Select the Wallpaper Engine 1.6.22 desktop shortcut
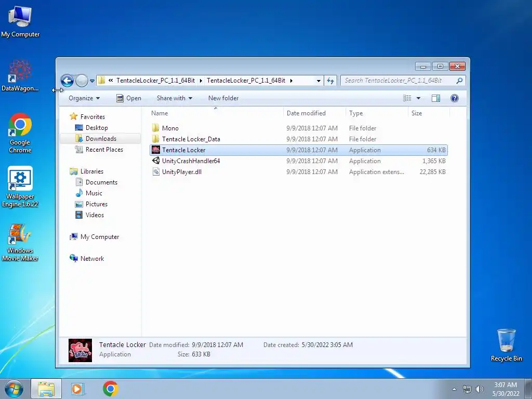The width and height of the screenshot is (532, 399). click(x=20, y=187)
